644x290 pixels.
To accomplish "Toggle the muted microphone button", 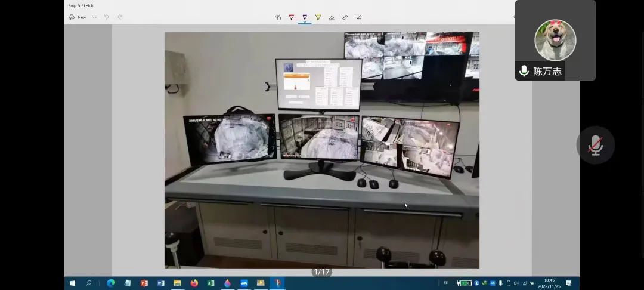I will pos(595,145).
